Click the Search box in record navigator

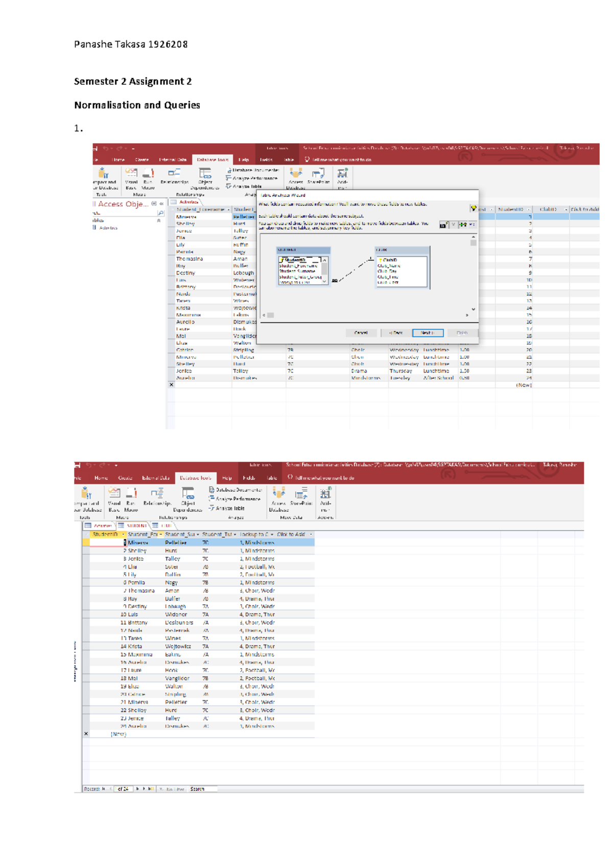[203, 789]
